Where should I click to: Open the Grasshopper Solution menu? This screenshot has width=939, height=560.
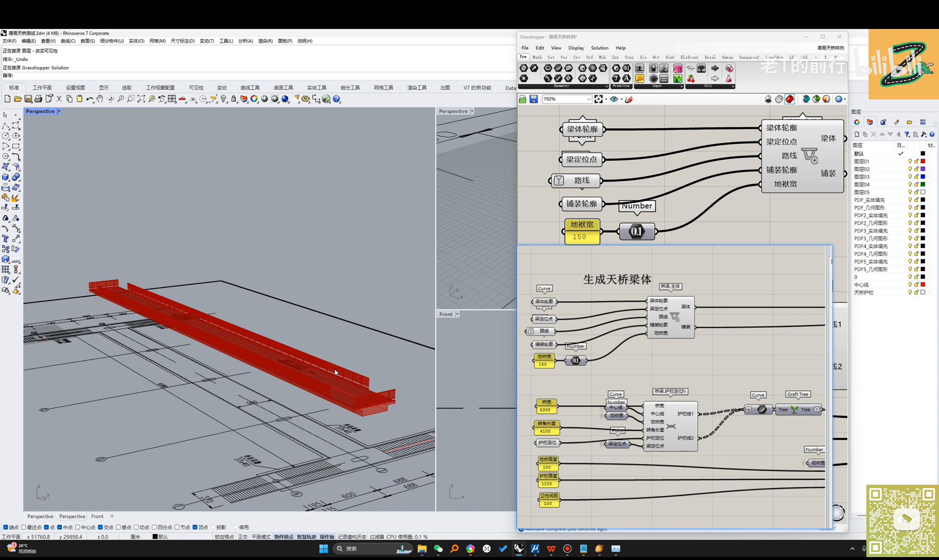(599, 48)
